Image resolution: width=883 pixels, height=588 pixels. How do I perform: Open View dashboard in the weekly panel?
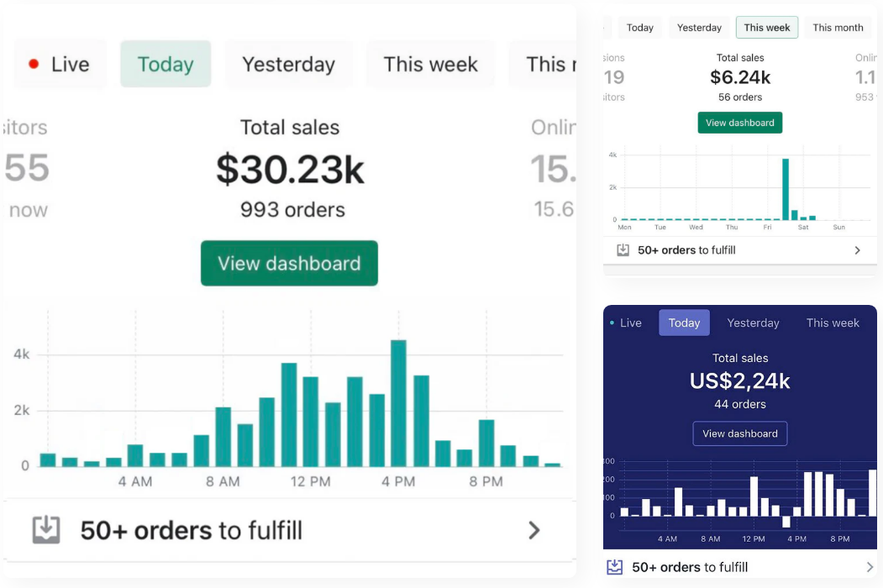(740, 123)
